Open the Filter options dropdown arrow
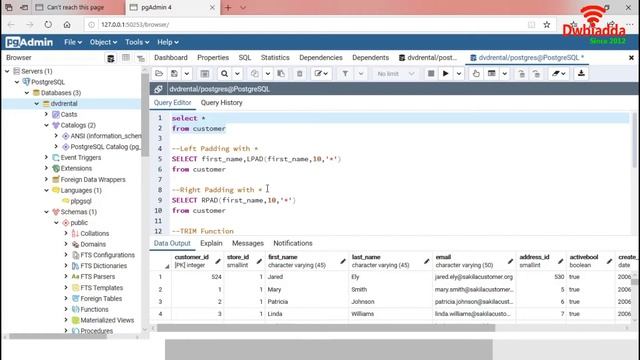The image size is (640, 360). point(361,73)
